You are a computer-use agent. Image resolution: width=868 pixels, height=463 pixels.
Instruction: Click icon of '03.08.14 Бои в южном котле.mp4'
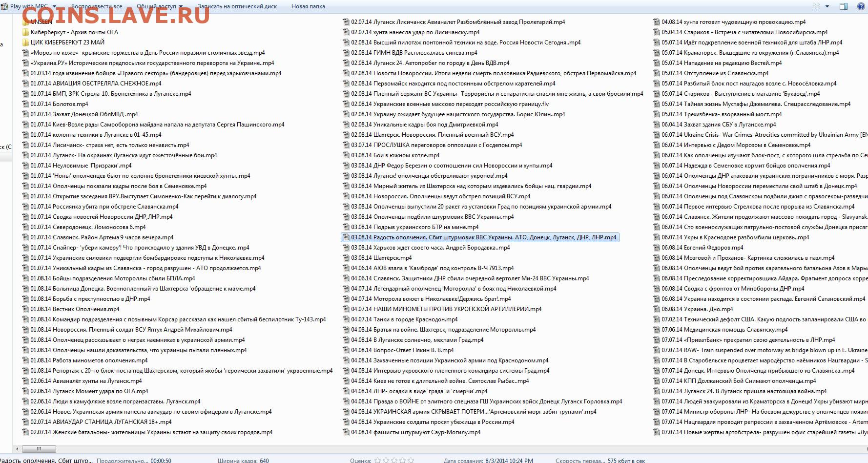pos(346,155)
